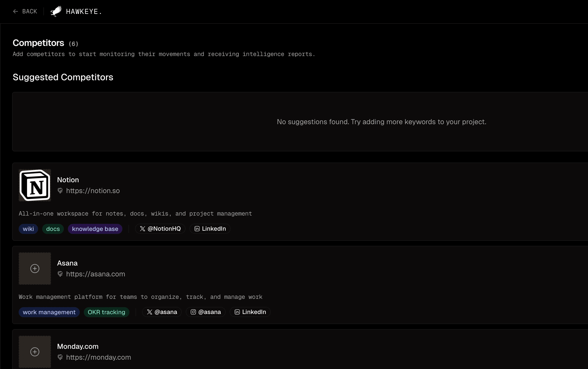The height and width of the screenshot is (369, 588).
Task: Add logo using Monday.com's plus icon
Action: coord(35,352)
